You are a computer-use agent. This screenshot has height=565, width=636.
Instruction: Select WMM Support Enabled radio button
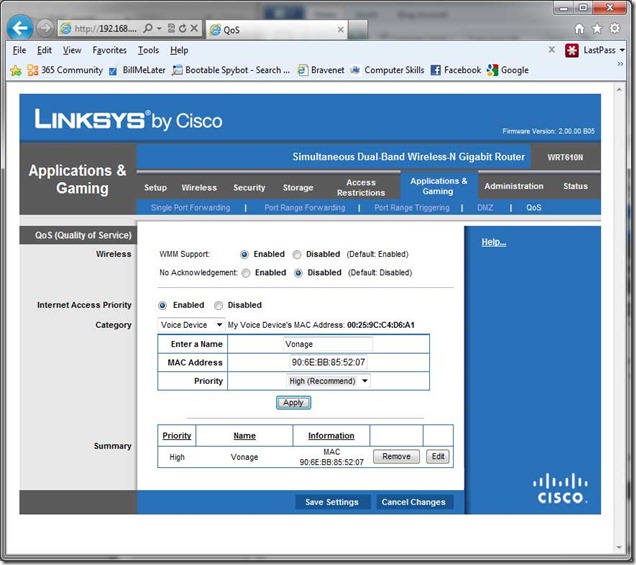(x=244, y=255)
